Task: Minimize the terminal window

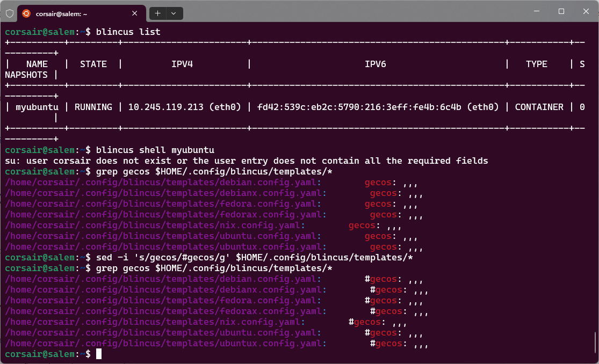Action: (536, 11)
